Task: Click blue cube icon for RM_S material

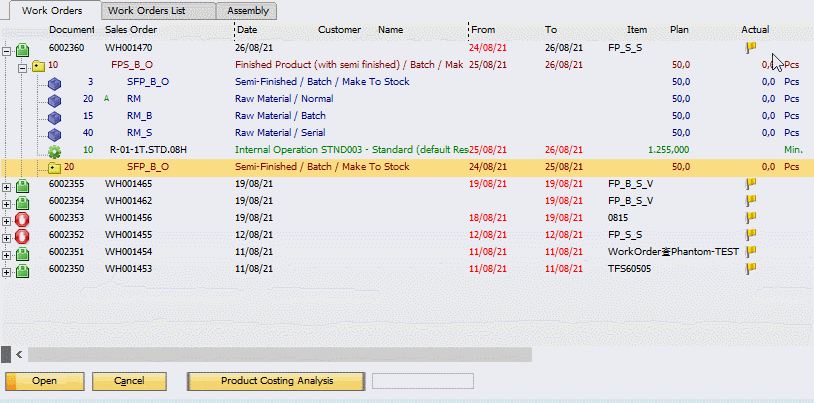Action: click(x=55, y=134)
